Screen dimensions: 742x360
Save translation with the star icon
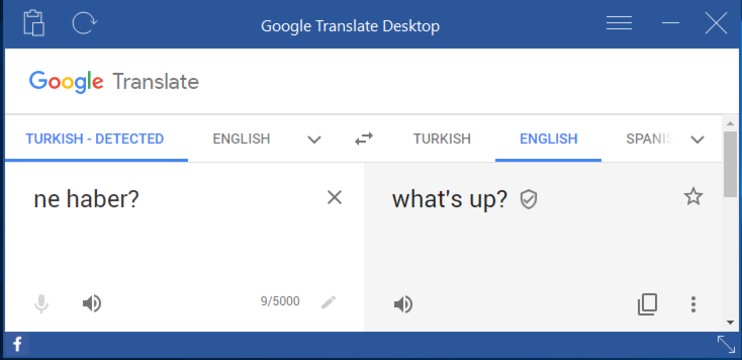point(693,196)
